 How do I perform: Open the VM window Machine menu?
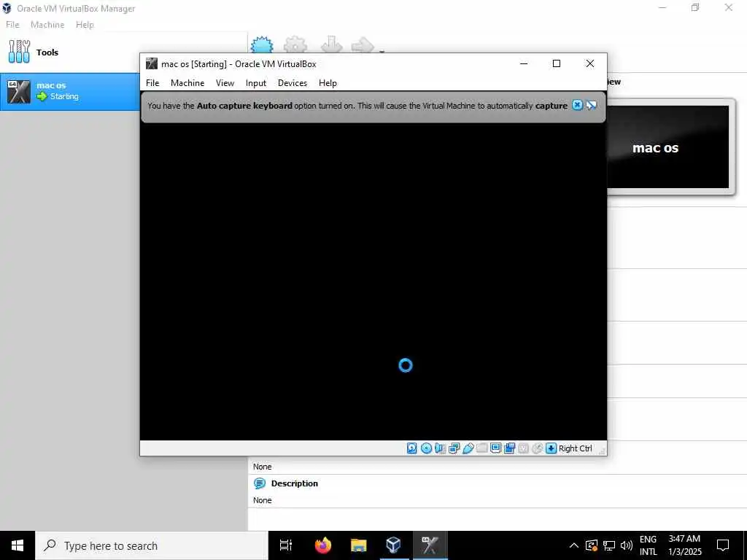(x=187, y=83)
